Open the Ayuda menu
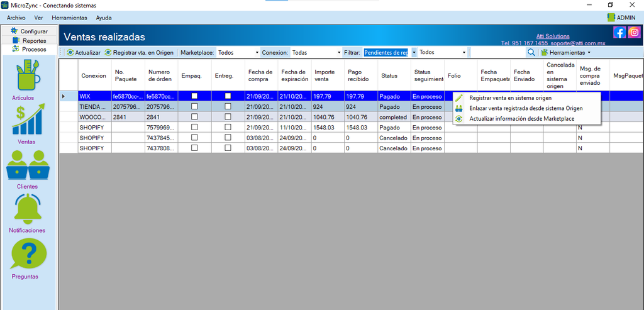The height and width of the screenshot is (310, 644). point(104,18)
